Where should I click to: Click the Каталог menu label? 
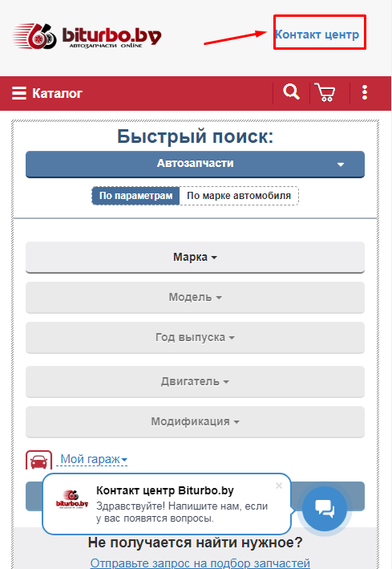tap(57, 93)
